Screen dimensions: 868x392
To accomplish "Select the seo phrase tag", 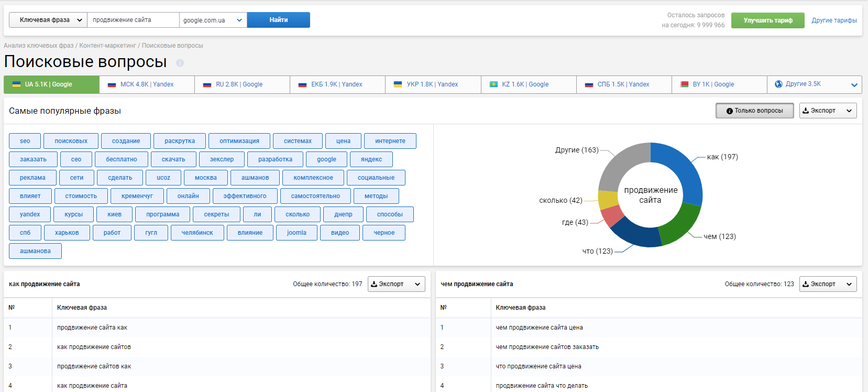I will pyautogui.click(x=25, y=141).
